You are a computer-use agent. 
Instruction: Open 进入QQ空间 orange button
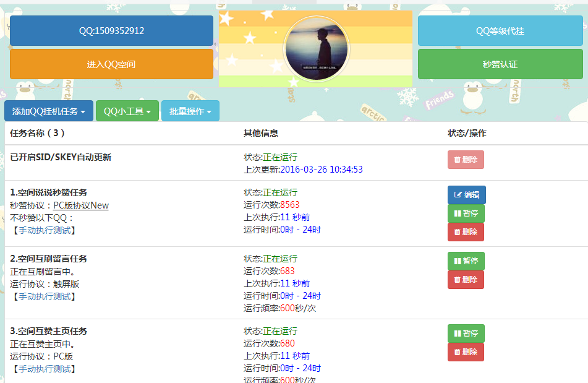(x=111, y=64)
